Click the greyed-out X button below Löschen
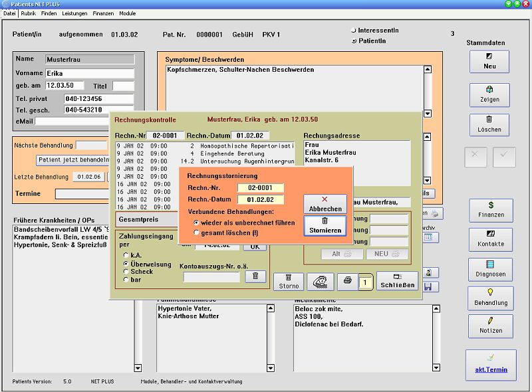 pos(475,157)
